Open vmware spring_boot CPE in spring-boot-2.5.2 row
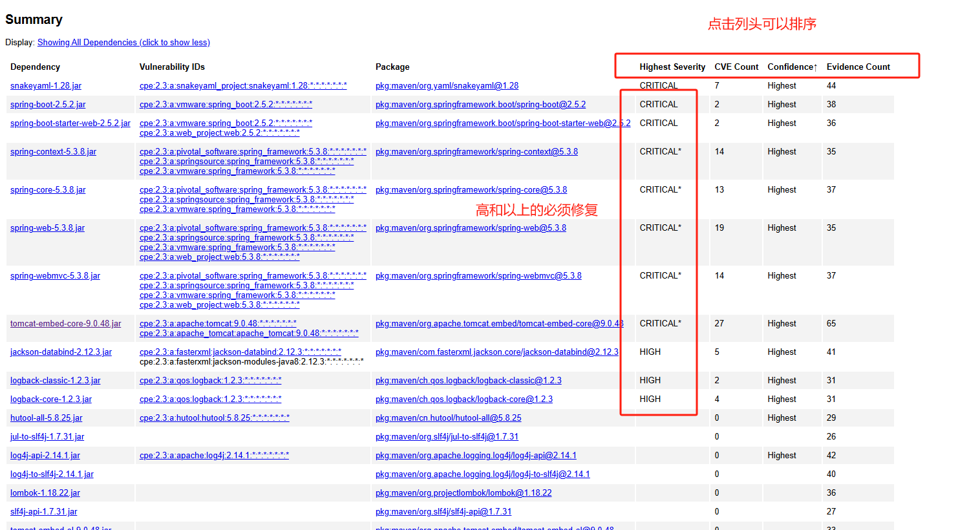 click(x=226, y=105)
